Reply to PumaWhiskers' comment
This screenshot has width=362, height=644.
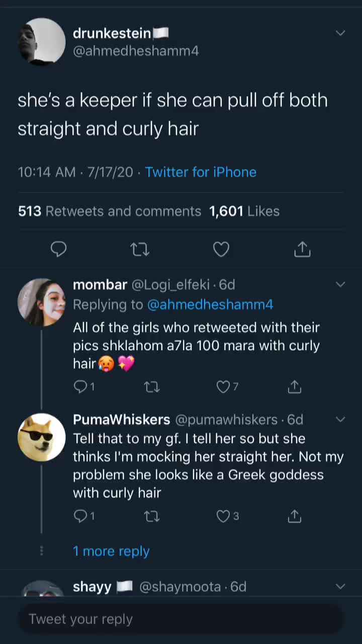pyautogui.click(x=84, y=516)
